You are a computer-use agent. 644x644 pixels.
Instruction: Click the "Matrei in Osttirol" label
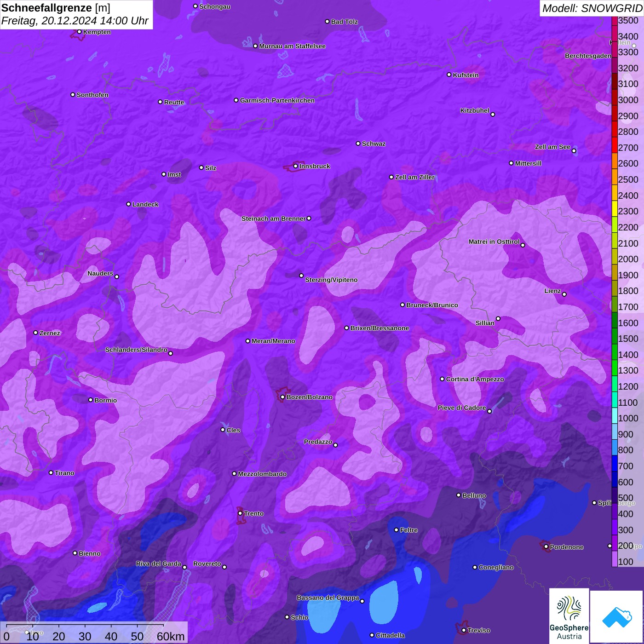[494, 241]
